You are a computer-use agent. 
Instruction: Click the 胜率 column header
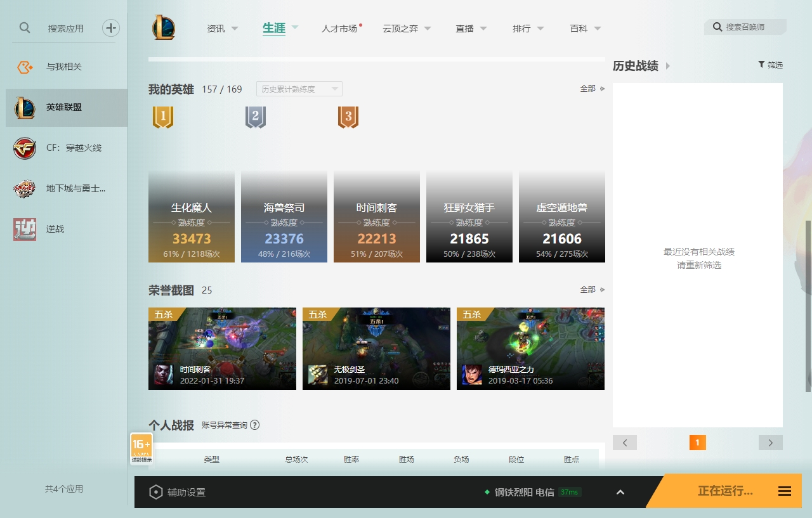[x=351, y=459]
